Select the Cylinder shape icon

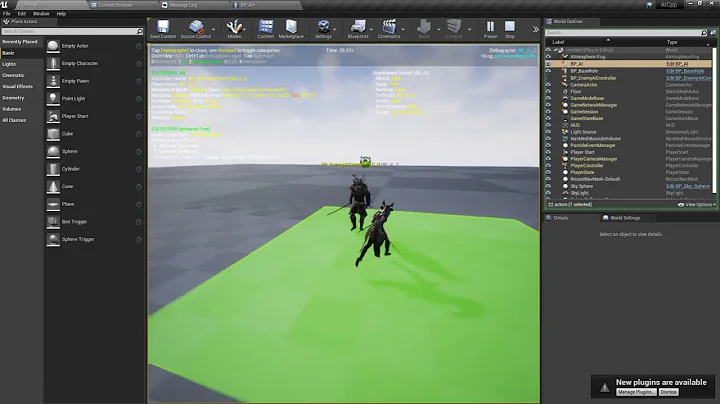pos(53,169)
